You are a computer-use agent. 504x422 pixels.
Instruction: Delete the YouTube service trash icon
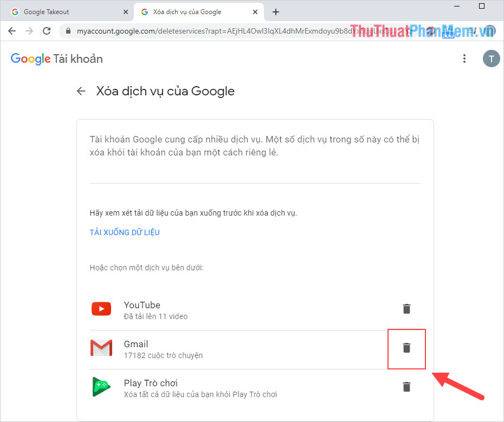coord(406,309)
